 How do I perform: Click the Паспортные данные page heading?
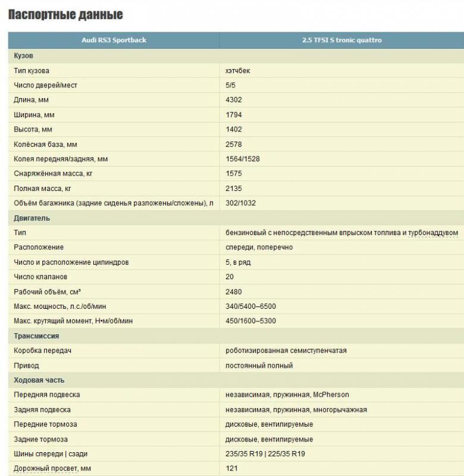pos(65,14)
